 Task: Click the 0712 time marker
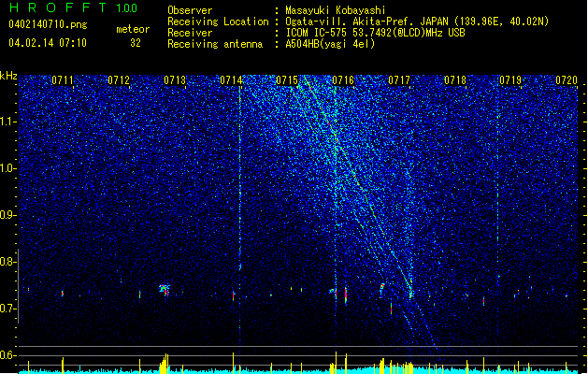(x=119, y=80)
